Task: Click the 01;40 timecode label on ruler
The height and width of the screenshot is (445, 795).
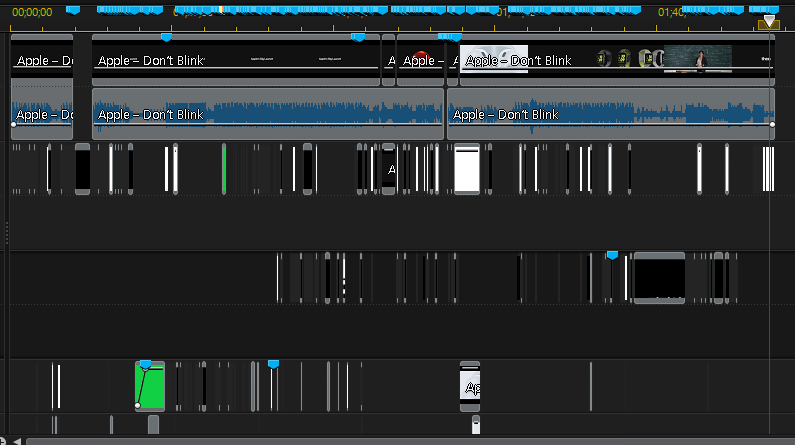Action: point(672,12)
